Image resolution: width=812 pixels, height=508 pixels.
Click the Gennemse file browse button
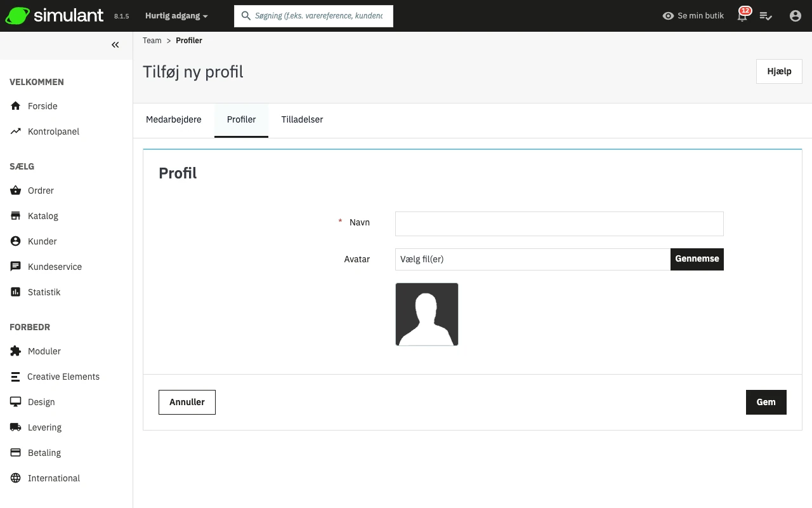(697, 259)
